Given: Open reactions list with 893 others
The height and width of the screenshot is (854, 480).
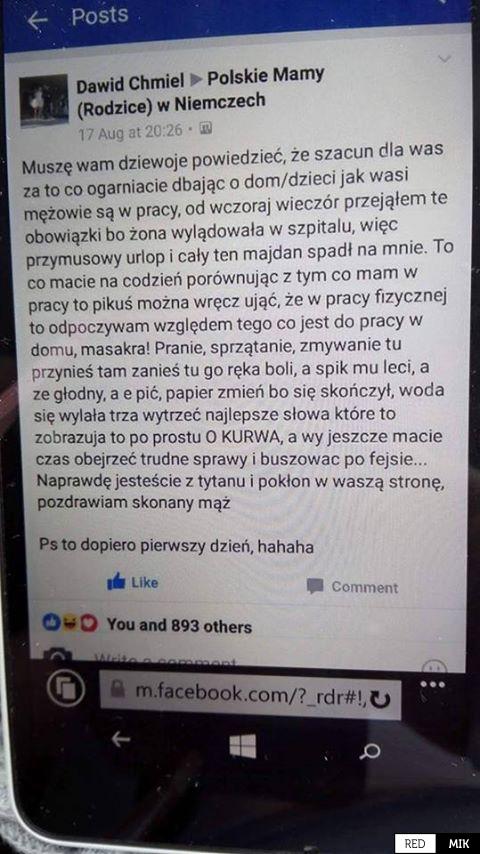Looking at the screenshot, I should (x=179, y=626).
